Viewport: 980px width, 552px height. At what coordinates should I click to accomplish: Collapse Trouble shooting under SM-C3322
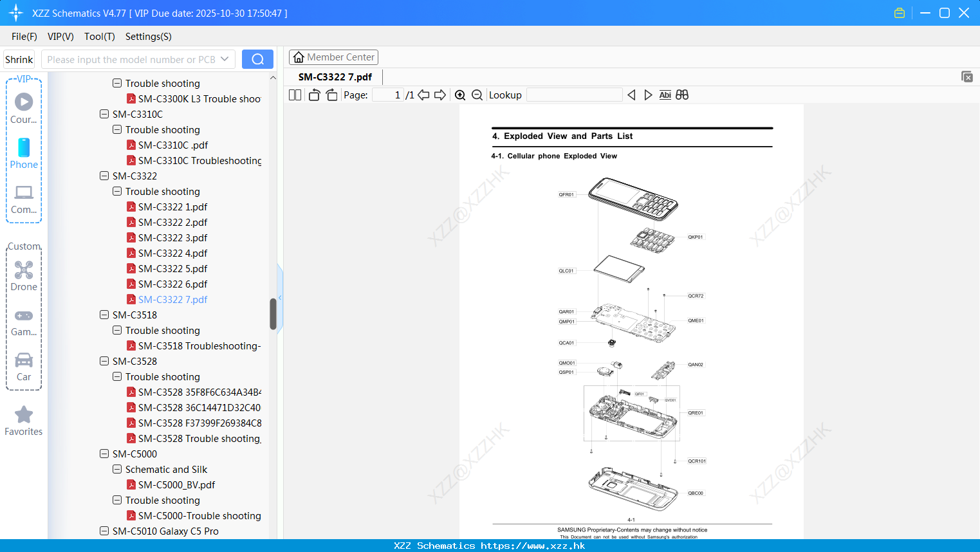click(117, 192)
